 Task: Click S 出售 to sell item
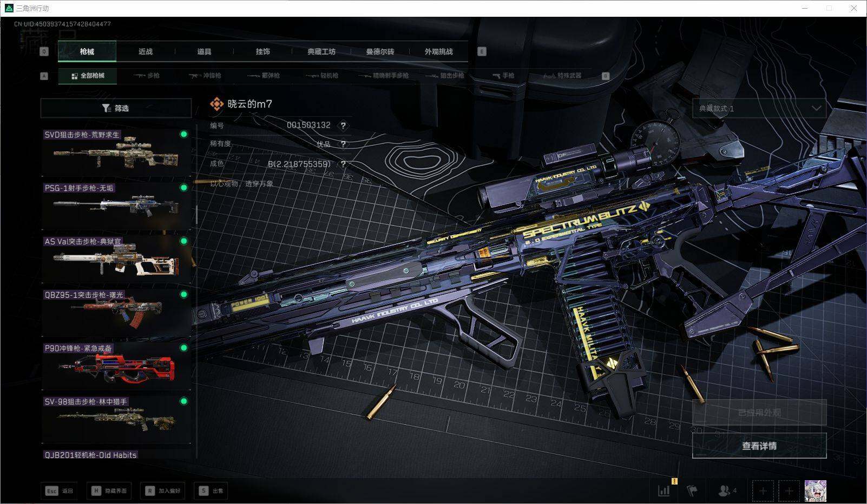click(x=211, y=490)
